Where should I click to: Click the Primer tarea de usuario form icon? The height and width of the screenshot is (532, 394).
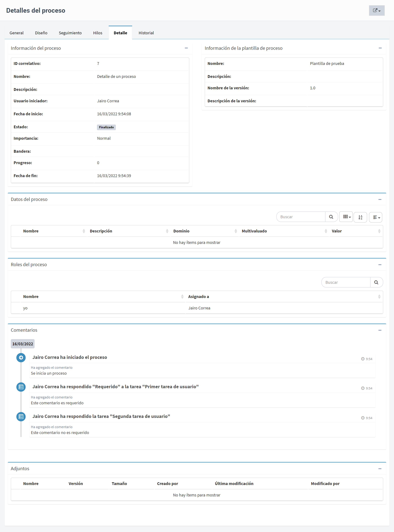pyautogui.click(x=21, y=387)
